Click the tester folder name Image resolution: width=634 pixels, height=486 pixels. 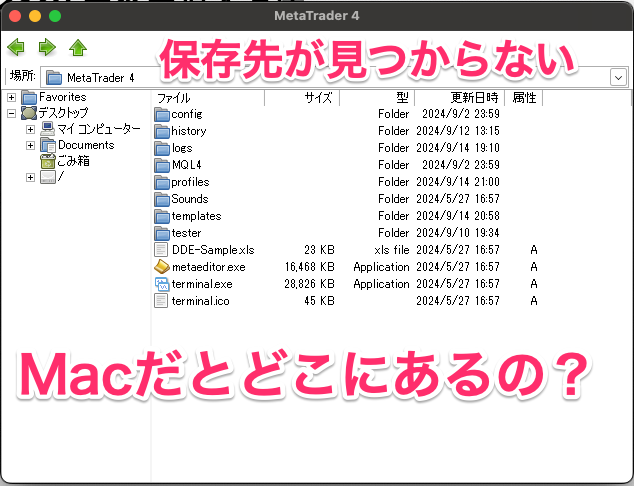click(x=186, y=233)
